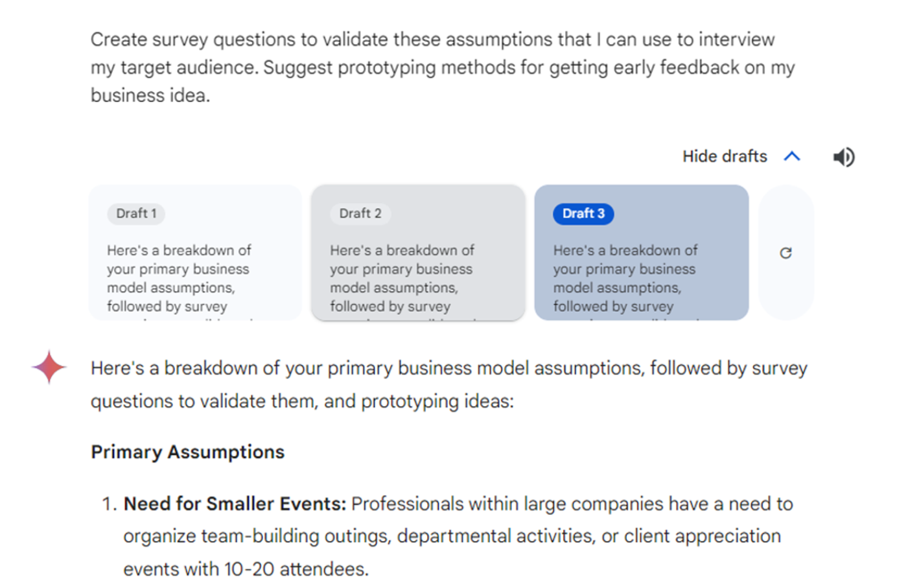Click the prompt line starting Create survey questions

point(432,40)
